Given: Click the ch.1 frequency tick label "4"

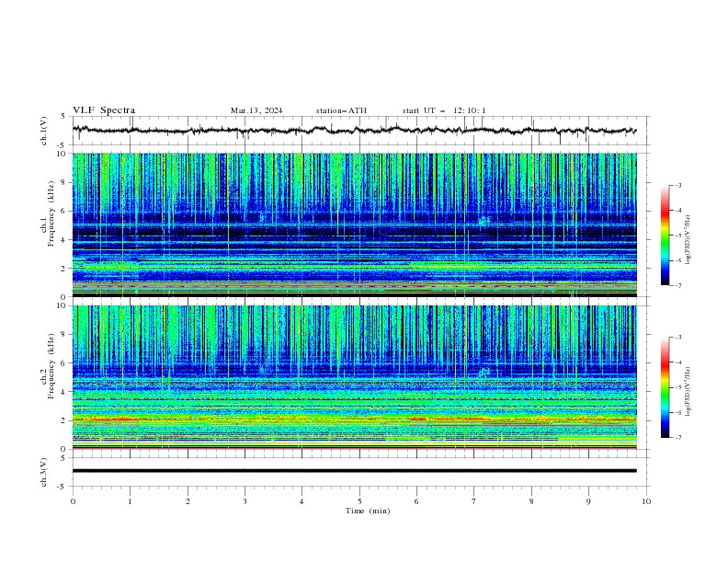Looking at the screenshot, I should click(x=65, y=240).
